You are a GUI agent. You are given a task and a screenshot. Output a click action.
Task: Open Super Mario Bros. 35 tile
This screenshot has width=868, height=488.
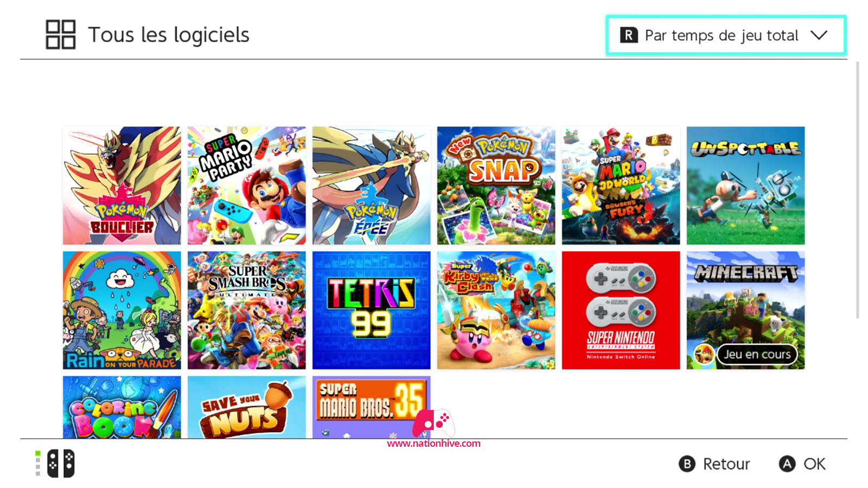[x=372, y=407]
